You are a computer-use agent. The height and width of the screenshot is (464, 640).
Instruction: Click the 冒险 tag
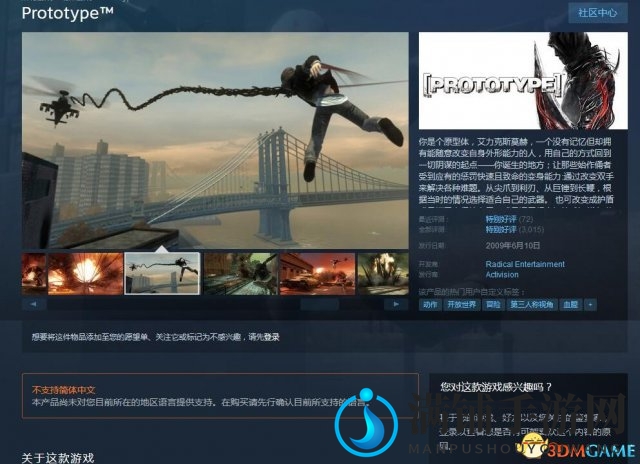pos(493,305)
